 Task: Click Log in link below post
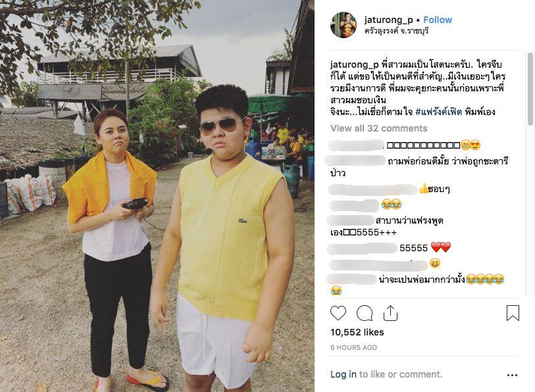click(x=344, y=374)
